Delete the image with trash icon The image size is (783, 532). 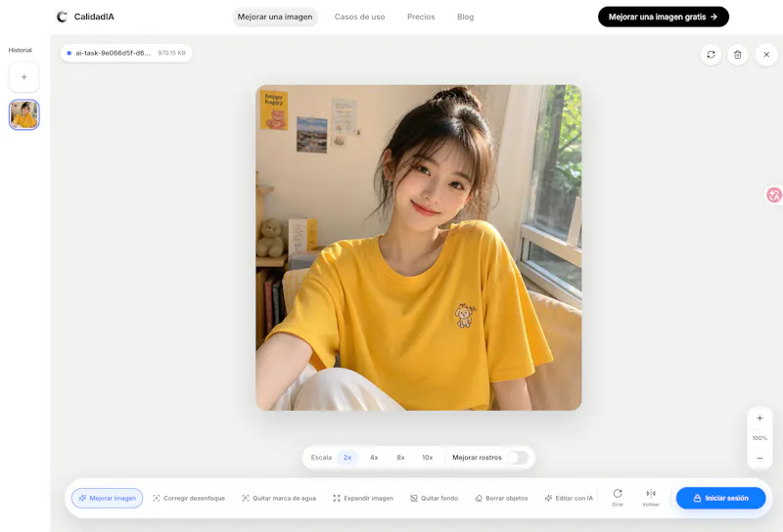pos(738,55)
